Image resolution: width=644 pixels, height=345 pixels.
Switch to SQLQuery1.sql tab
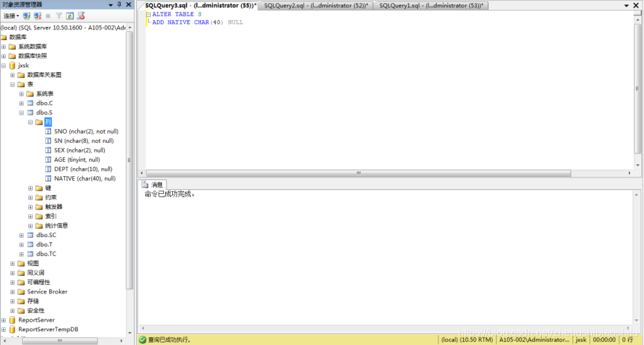pyautogui.click(x=431, y=6)
